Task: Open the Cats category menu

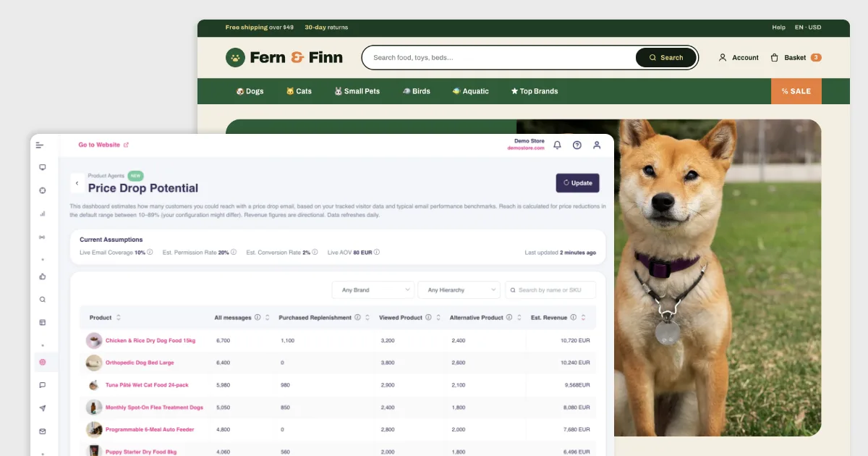Action: (299, 91)
